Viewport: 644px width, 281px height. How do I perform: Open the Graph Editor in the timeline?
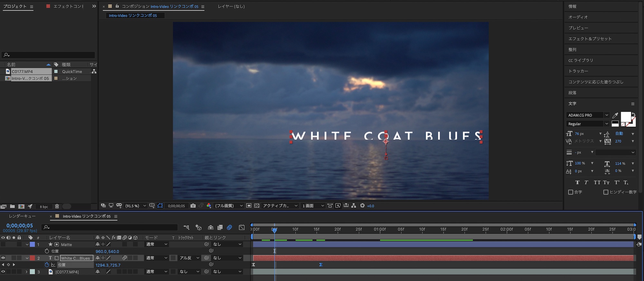coord(241,228)
